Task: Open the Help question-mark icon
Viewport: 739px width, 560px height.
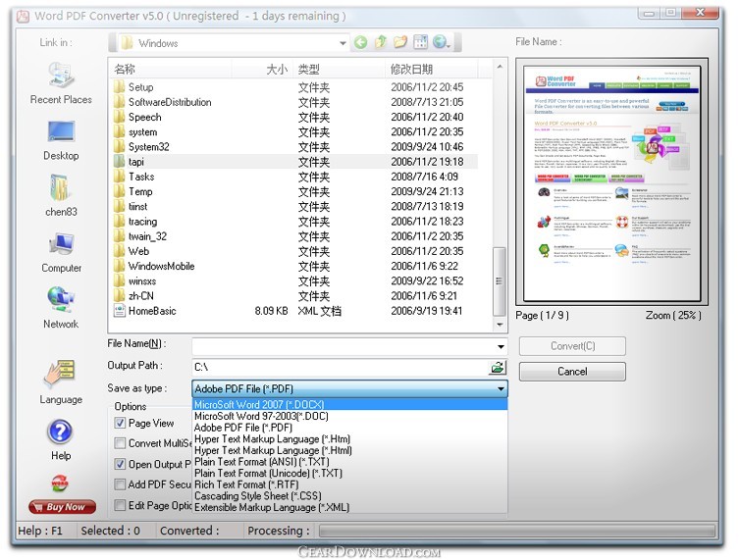Action: point(60,432)
